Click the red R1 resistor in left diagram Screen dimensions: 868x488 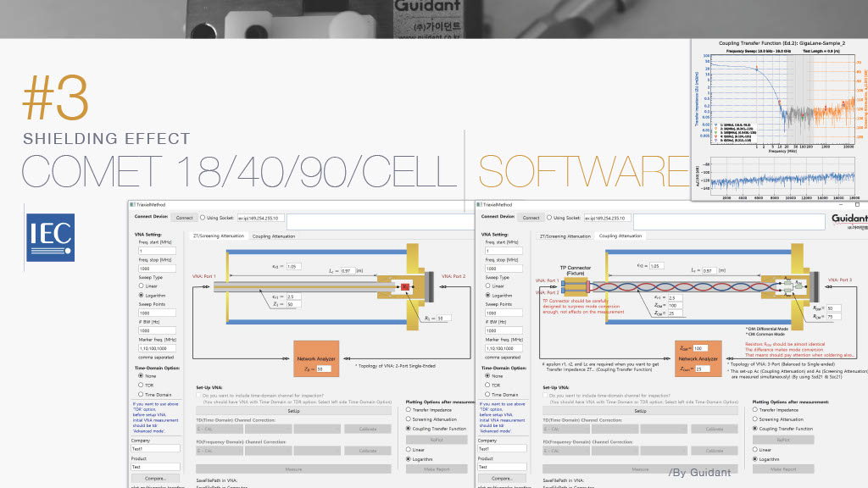click(x=404, y=286)
